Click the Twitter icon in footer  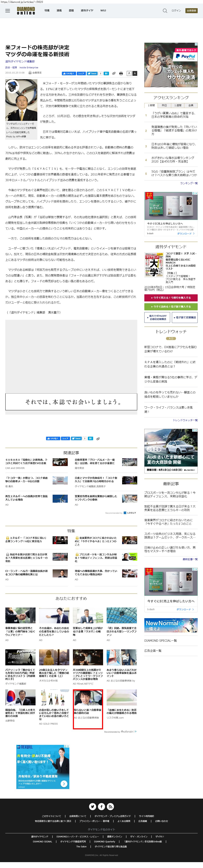93,806
